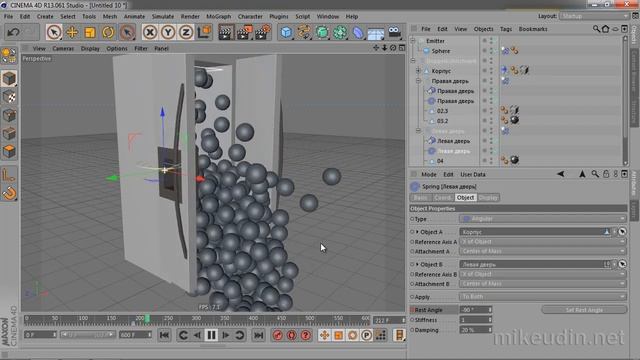Open the viewport Cameras menu

coord(63,48)
